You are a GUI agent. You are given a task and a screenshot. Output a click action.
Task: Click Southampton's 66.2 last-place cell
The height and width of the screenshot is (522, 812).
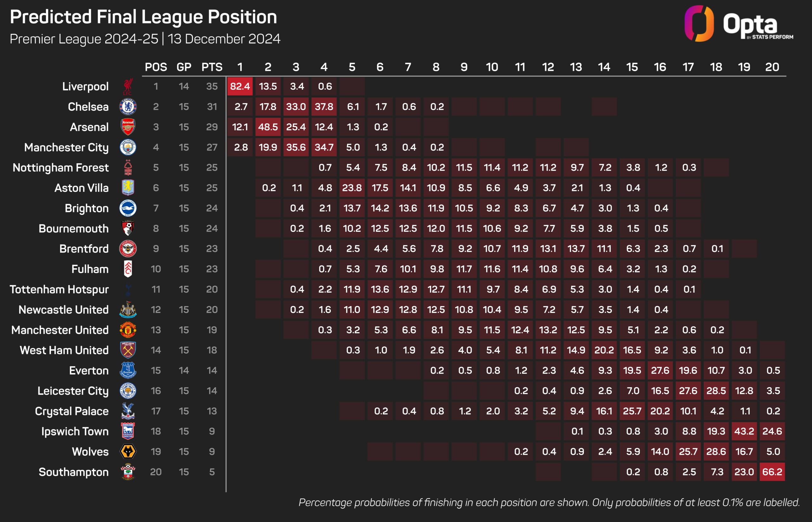[772, 472]
